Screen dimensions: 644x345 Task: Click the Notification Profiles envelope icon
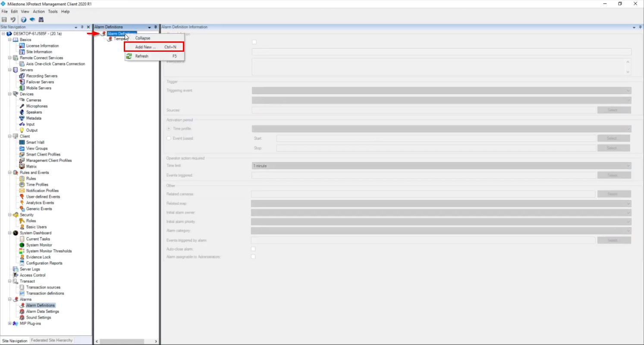[x=22, y=191]
